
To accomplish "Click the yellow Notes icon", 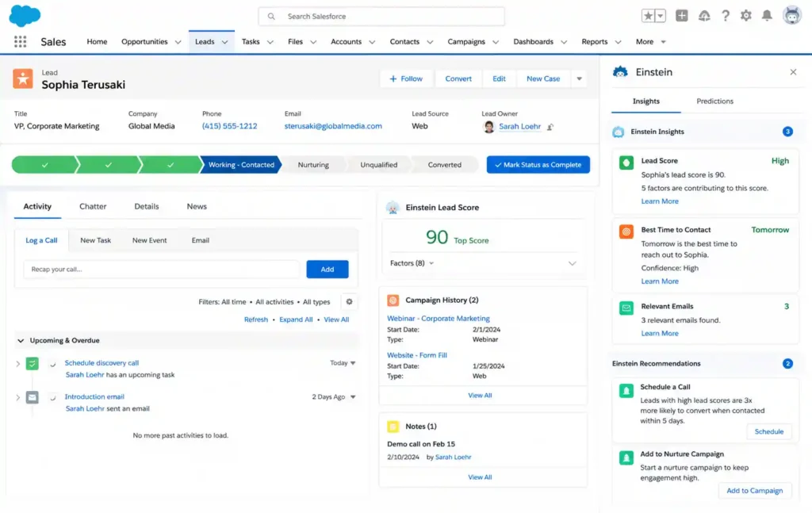I will (393, 427).
